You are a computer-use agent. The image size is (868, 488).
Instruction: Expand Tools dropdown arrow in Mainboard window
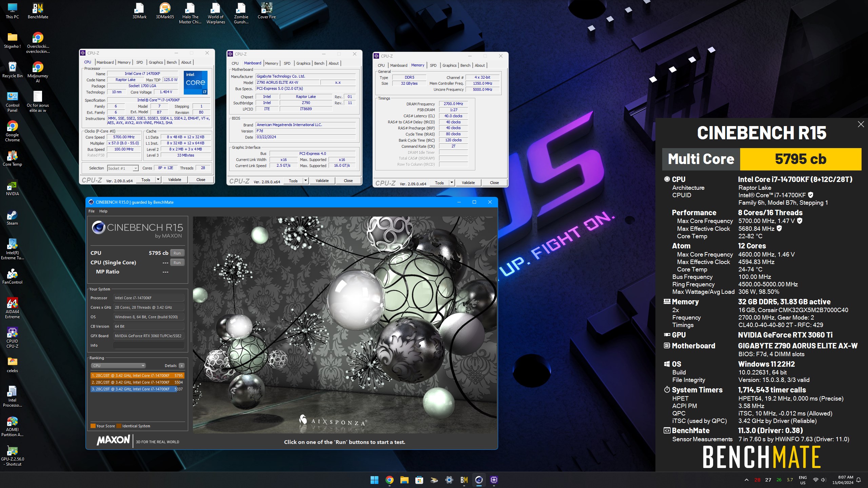305,181
